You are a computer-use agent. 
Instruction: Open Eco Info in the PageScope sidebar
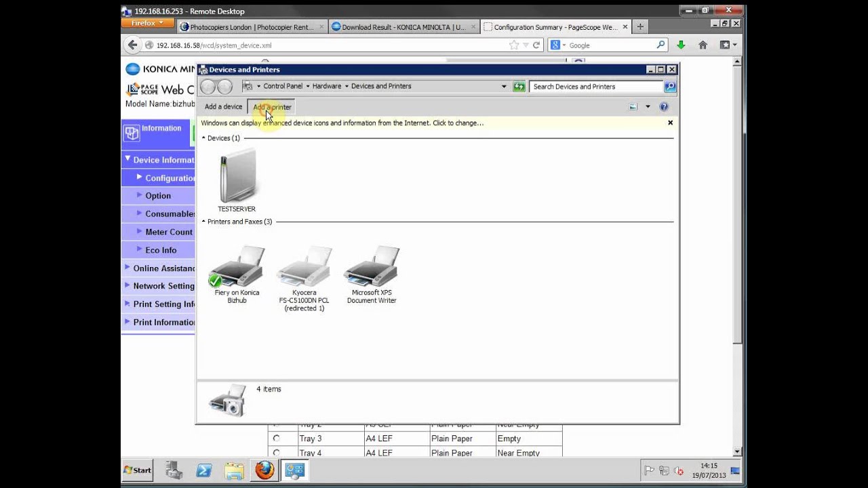[161, 250]
